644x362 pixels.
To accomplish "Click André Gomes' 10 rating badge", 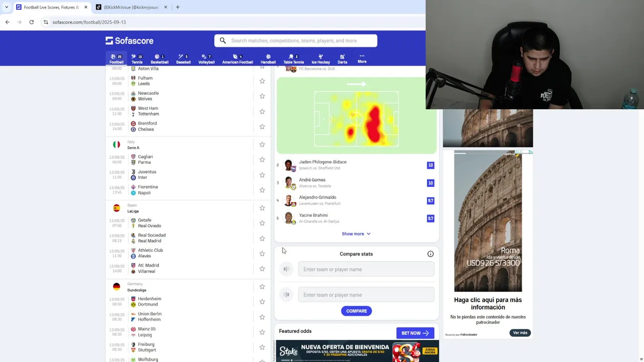I will click(x=430, y=183).
